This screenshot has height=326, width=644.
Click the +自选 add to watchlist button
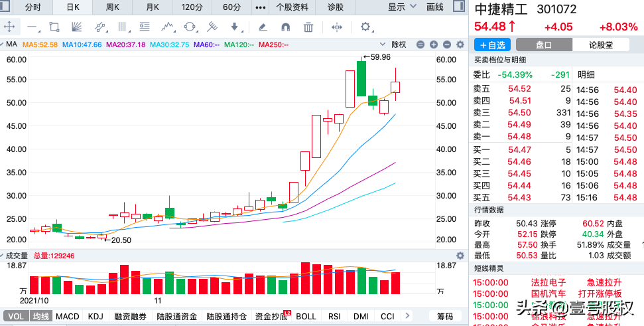coord(492,44)
